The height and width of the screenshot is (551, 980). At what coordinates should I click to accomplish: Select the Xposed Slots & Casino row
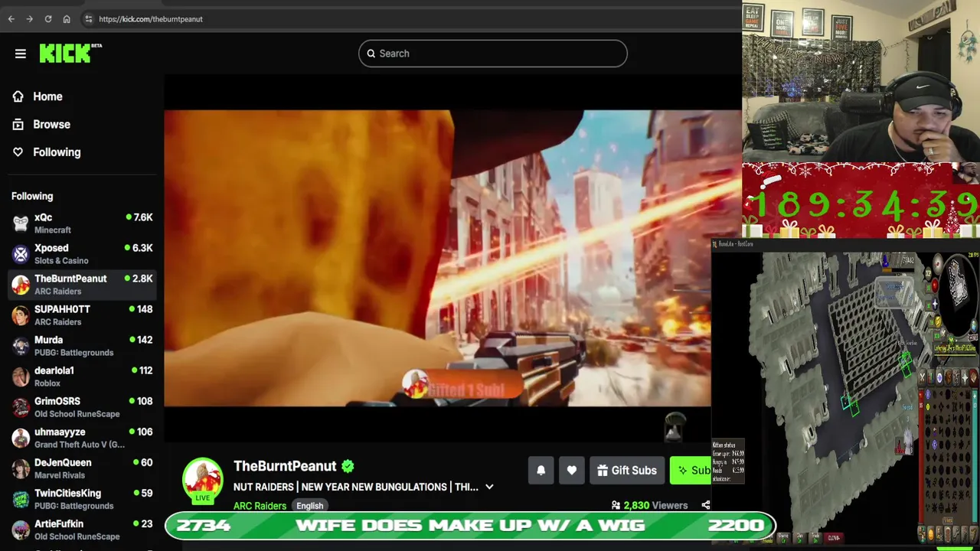coord(82,254)
